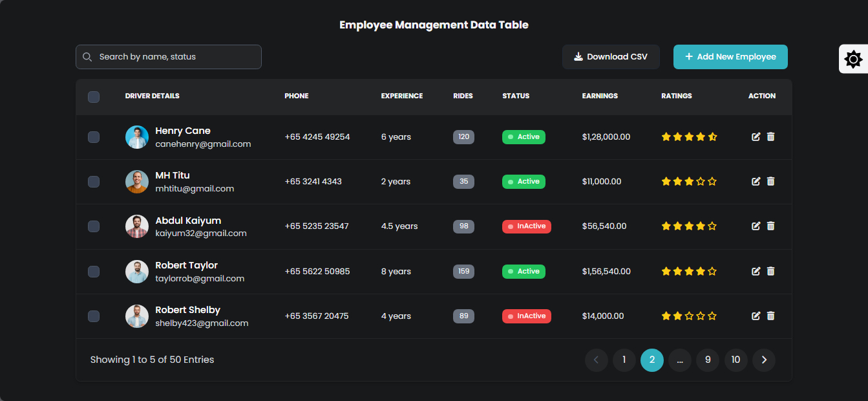Go to next page using right chevron
Viewport: 868px width, 401px height.
point(764,360)
